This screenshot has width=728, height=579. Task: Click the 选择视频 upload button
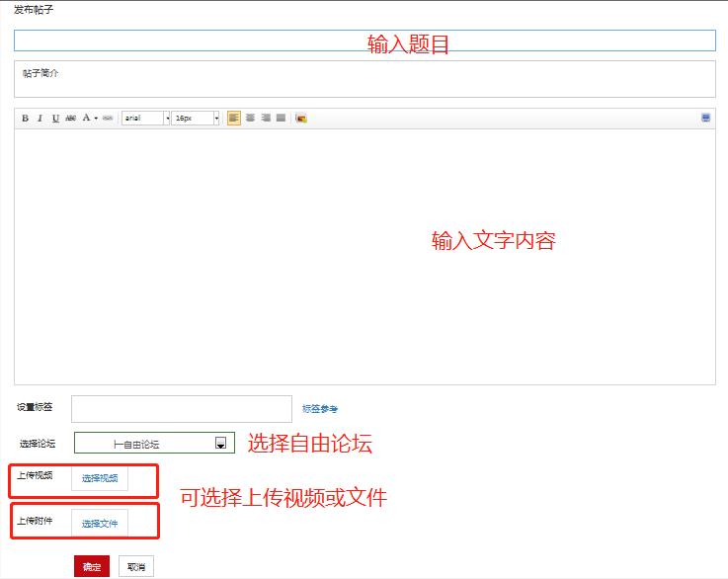point(100,478)
